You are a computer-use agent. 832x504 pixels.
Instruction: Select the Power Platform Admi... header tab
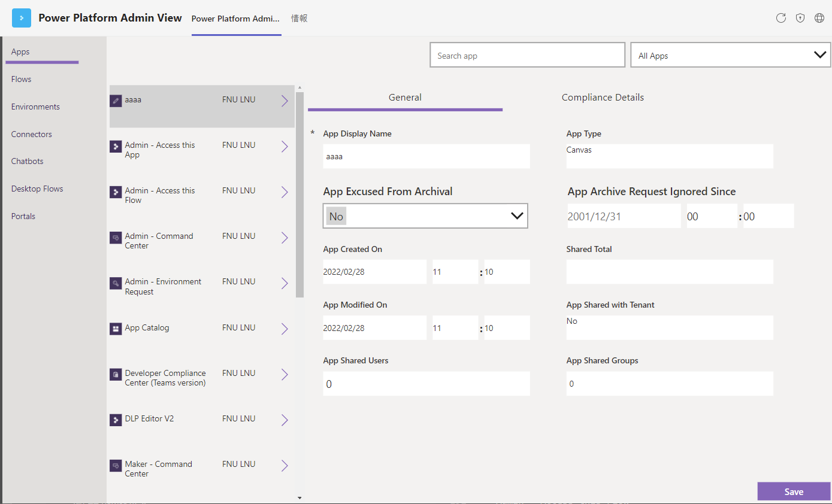(235, 19)
